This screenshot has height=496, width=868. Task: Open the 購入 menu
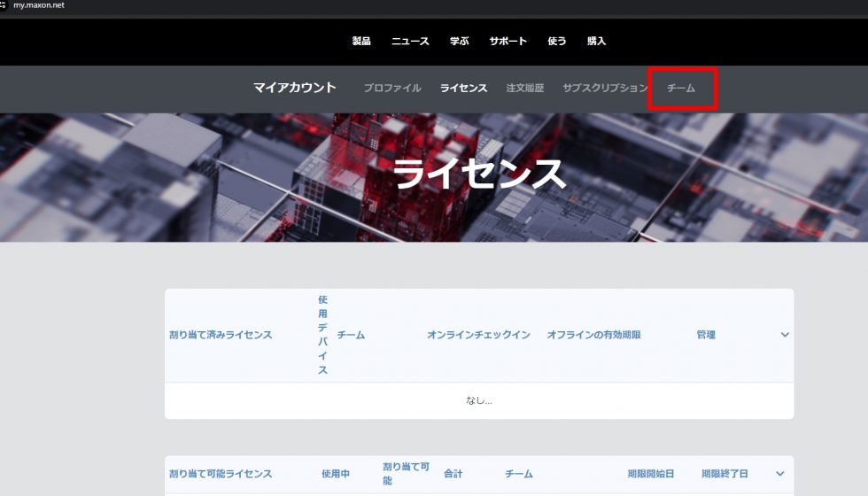pos(596,41)
